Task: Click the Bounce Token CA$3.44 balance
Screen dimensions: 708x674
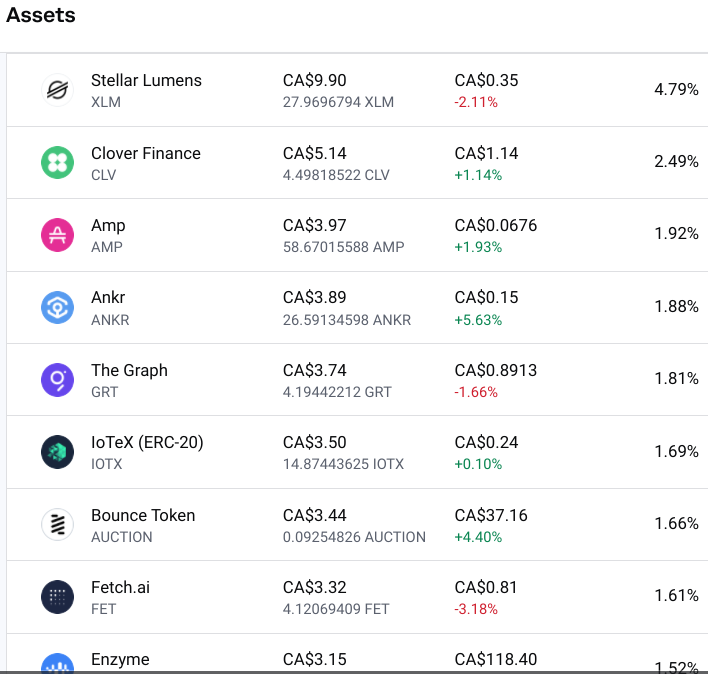Action: click(314, 515)
